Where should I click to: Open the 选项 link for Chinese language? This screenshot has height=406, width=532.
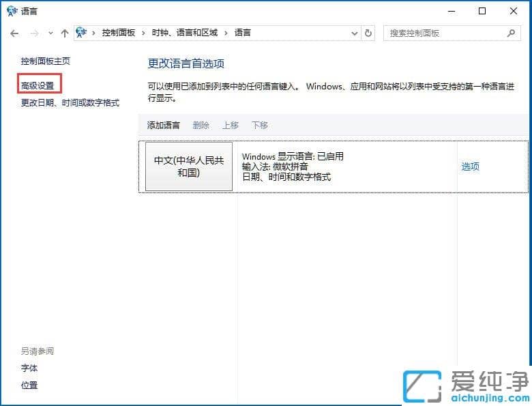pos(470,166)
